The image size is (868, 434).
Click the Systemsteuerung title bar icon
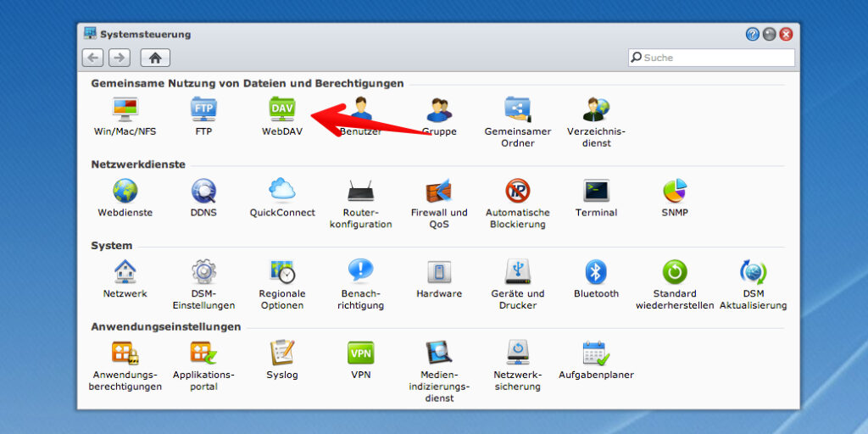pos(90,34)
